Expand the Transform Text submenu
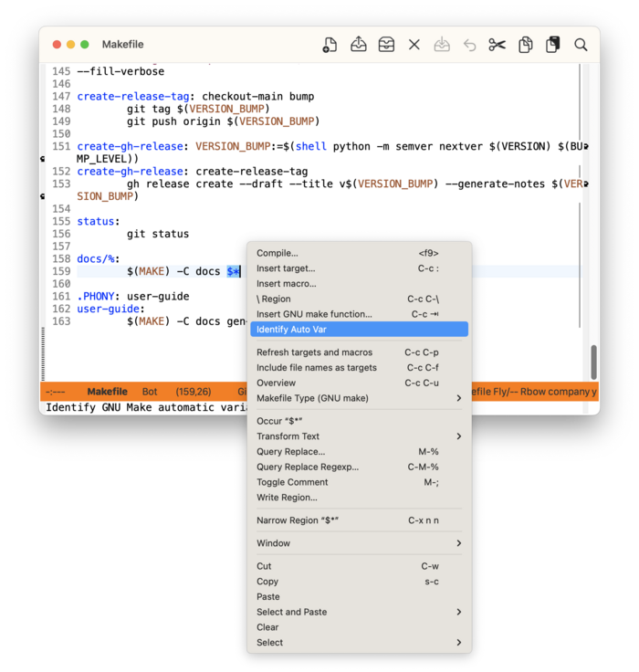639x672 pixels. point(359,436)
